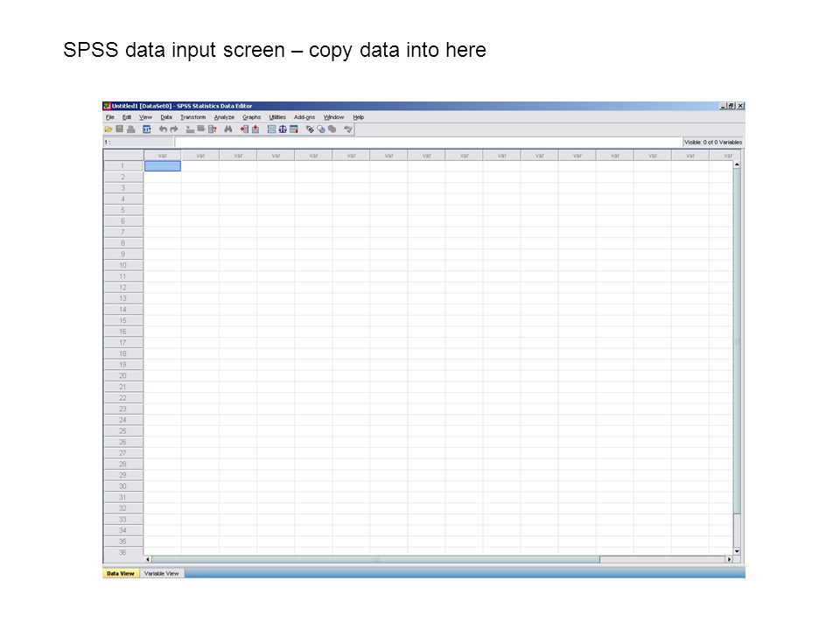This screenshot has width=840, height=630.
Task: Click the Open data document icon
Action: [108, 129]
